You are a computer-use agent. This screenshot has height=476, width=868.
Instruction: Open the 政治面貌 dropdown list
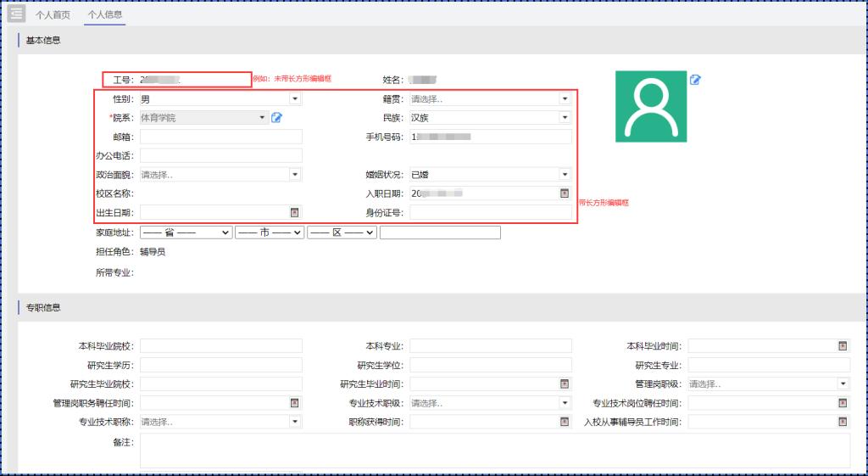click(295, 175)
